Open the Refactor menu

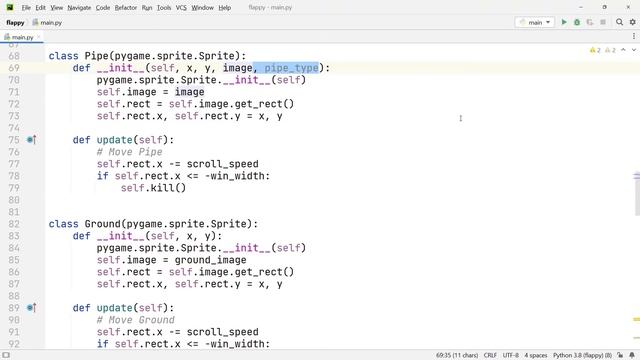tap(126, 7)
